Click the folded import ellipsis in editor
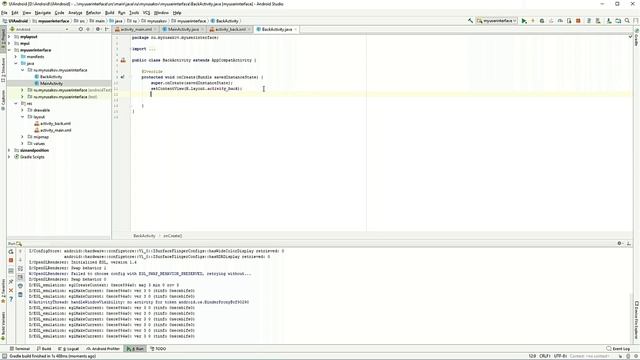 click(152, 49)
